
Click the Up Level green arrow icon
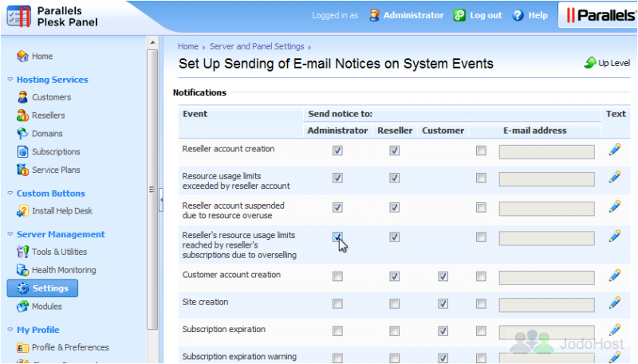tap(590, 63)
